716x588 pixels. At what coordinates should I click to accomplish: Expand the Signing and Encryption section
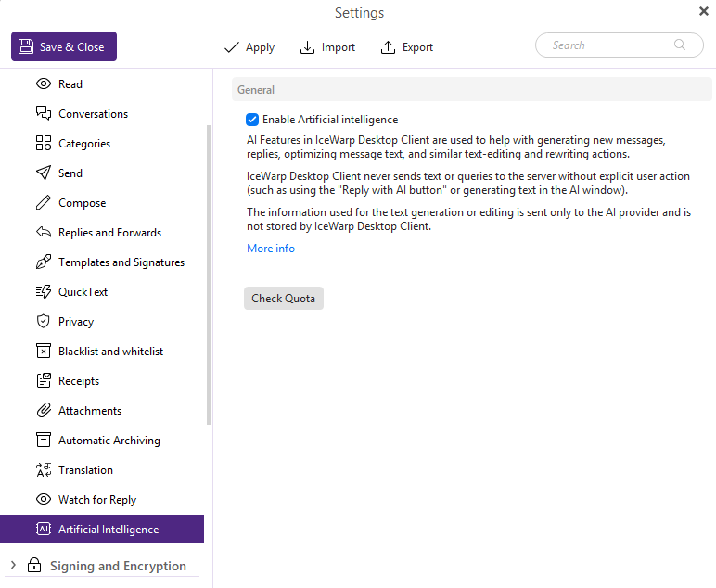click(x=12, y=566)
